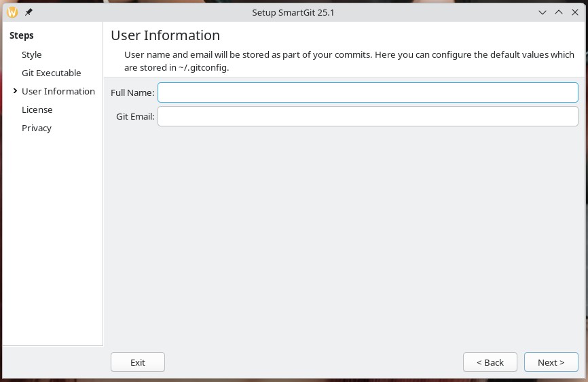The image size is (588, 382).
Task: Click the Steps sidebar heading
Action: tap(22, 35)
